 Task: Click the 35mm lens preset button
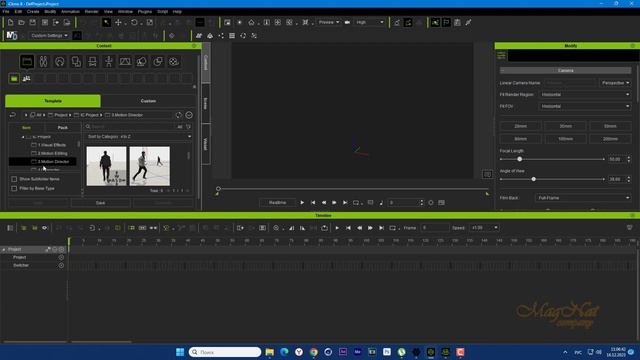coord(565,127)
